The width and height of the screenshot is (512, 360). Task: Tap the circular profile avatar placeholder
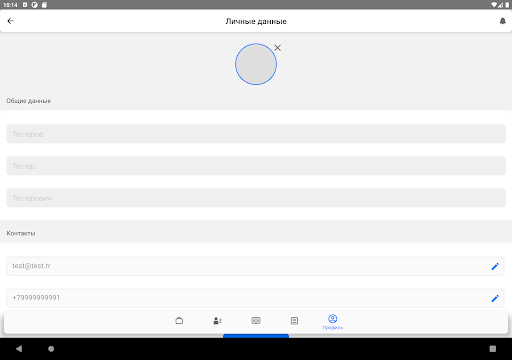pos(256,64)
